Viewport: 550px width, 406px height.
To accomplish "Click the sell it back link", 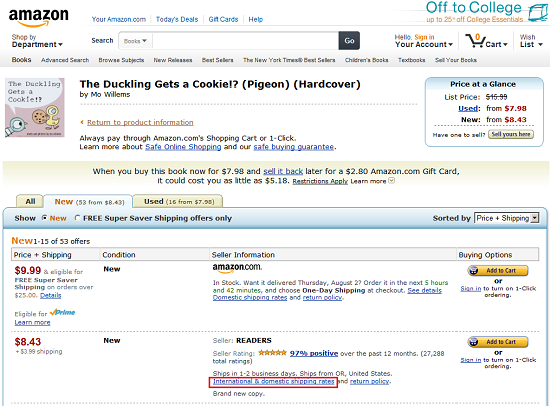I will coord(283,171).
